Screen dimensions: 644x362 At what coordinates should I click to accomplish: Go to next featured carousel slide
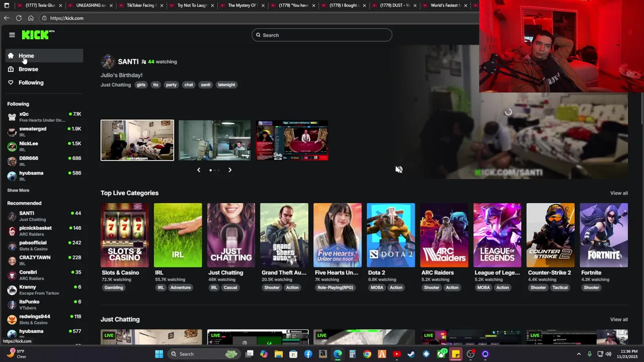(x=230, y=170)
